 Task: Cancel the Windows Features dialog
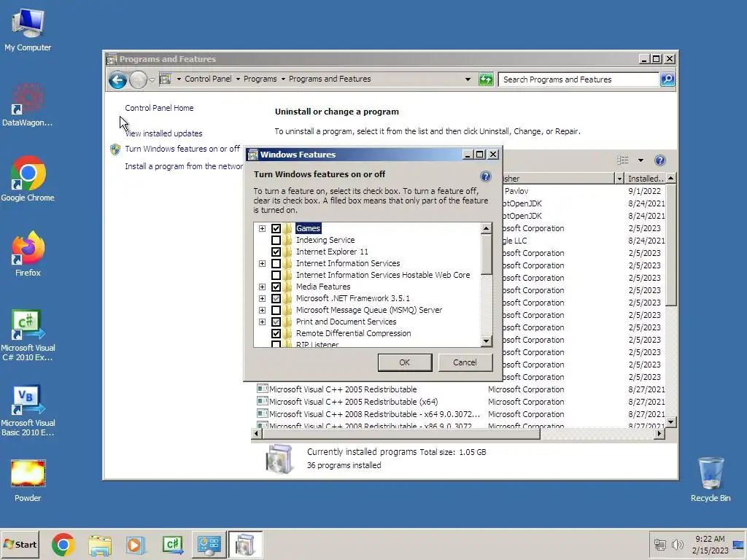click(x=465, y=362)
